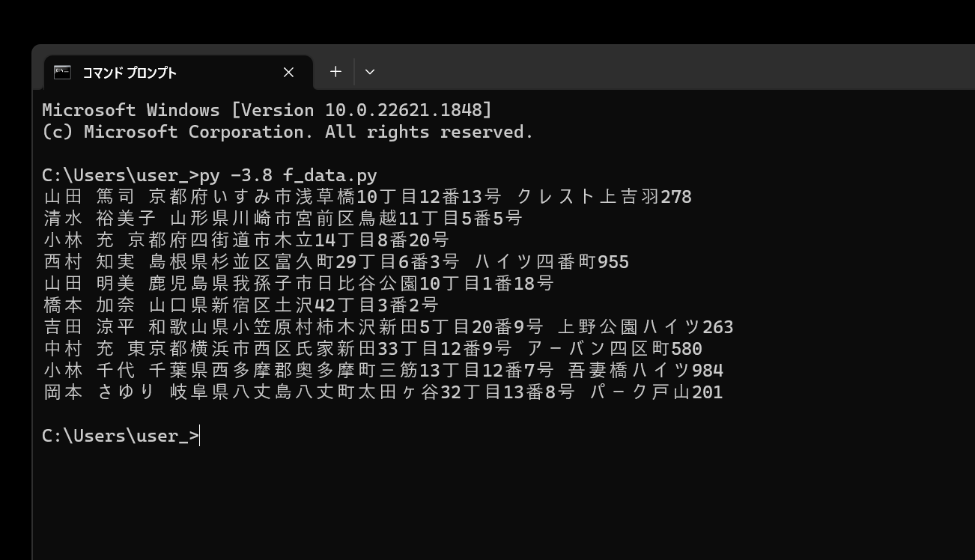Click the 西村 知実 output line
The image size is (975, 560).
(x=335, y=262)
